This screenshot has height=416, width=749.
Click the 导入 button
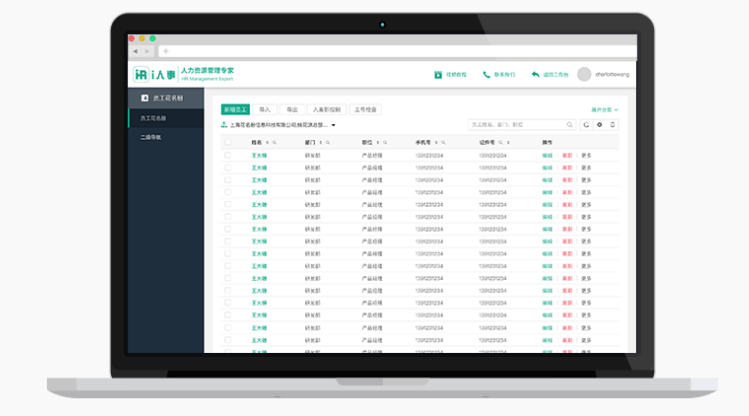265,108
